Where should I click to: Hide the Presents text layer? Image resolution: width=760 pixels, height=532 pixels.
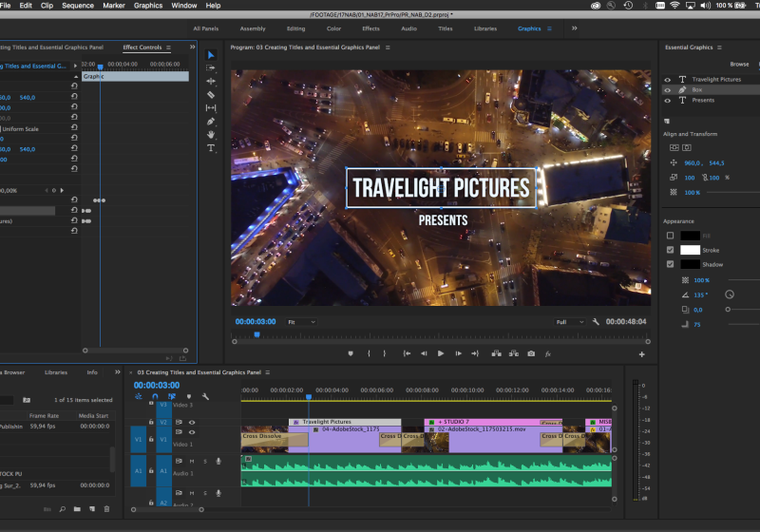click(668, 101)
